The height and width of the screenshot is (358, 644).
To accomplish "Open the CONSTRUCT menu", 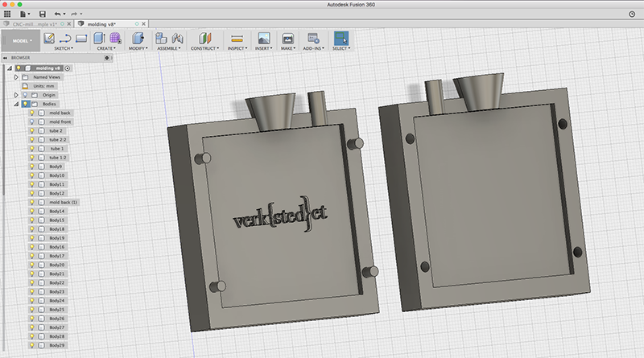I will (x=204, y=48).
